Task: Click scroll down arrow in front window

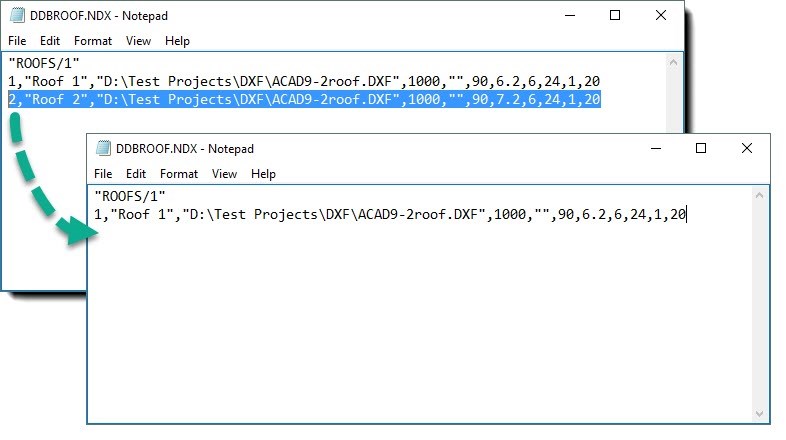Action: (759, 414)
